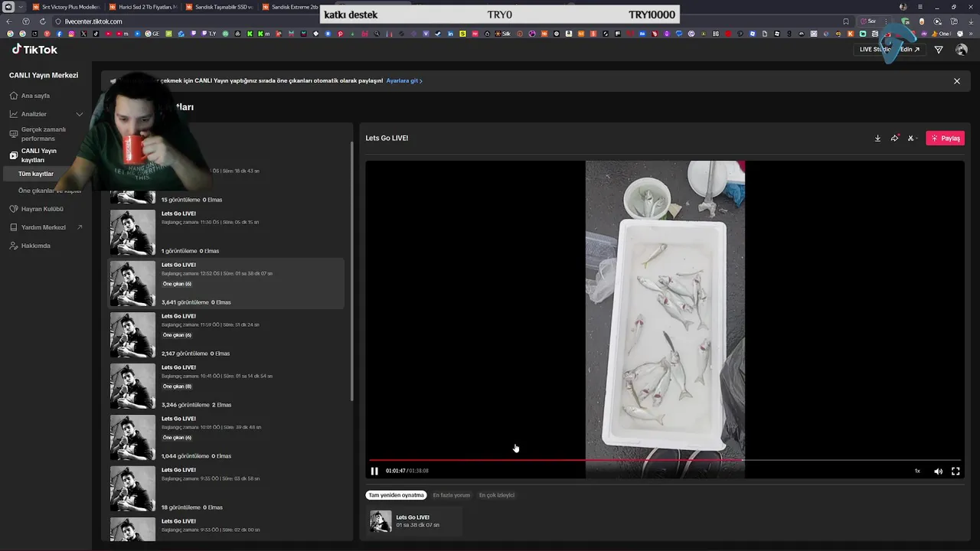Download the Lets Go LIVE! recording
This screenshot has height=551, width=980.
click(877, 139)
